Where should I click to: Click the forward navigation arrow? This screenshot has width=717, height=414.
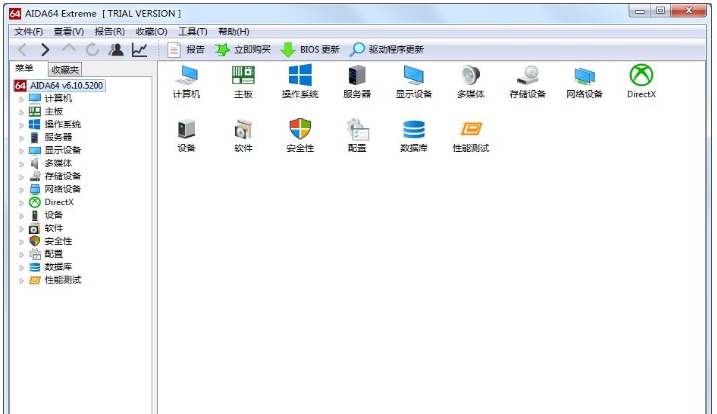[45, 49]
